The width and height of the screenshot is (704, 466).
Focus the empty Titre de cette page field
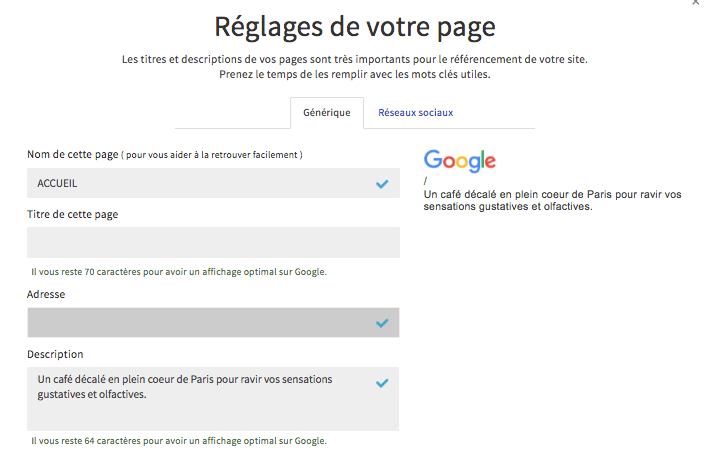(213, 243)
